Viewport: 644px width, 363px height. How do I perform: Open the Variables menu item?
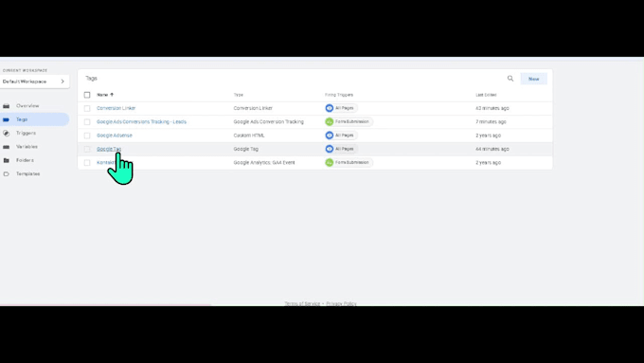click(27, 147)
